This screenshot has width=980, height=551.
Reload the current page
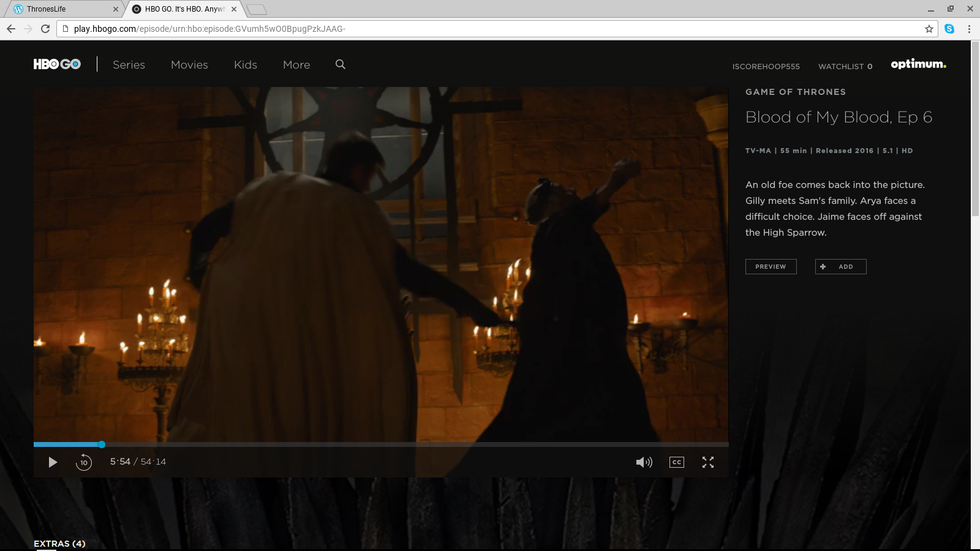click(45, 29)
